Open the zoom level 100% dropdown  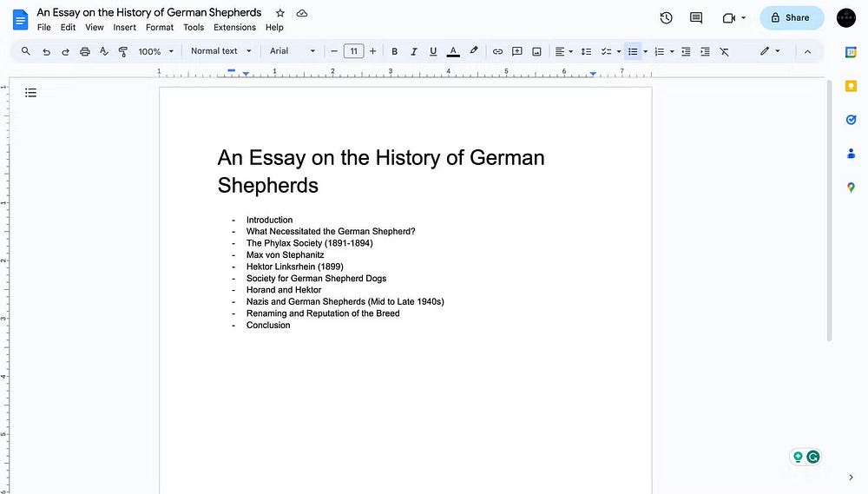155,51
